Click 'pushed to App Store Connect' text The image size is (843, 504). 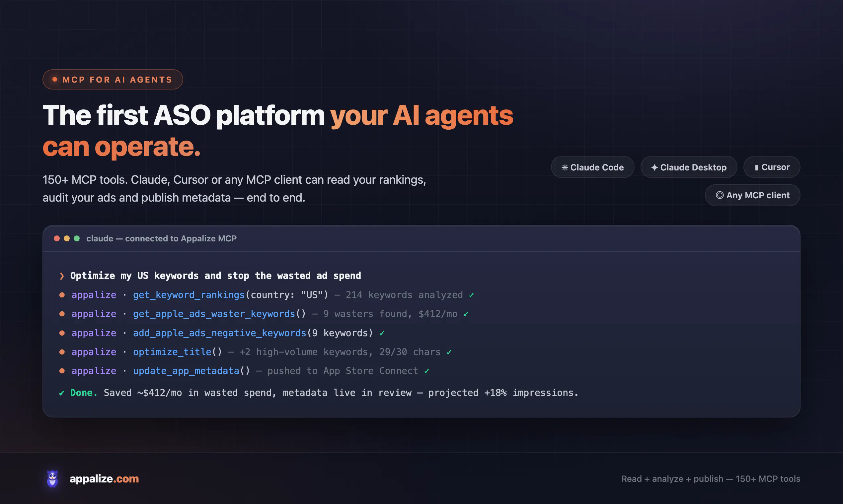click(x=343, y=371)
